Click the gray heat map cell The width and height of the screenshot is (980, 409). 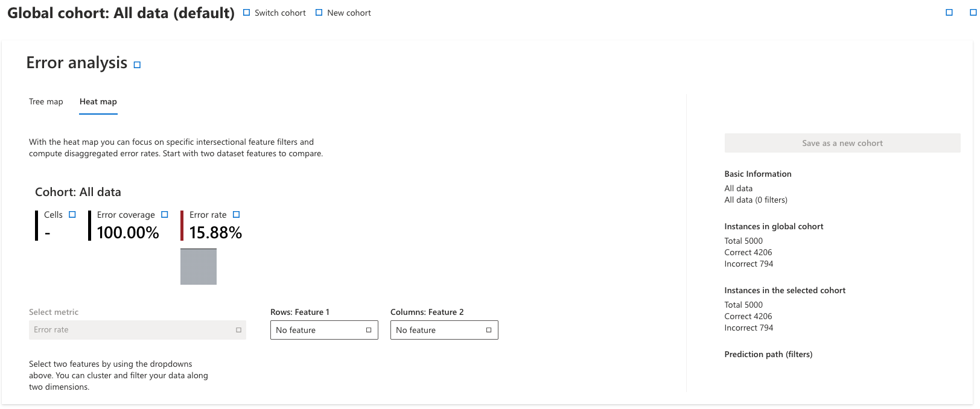tap(199, 267)
